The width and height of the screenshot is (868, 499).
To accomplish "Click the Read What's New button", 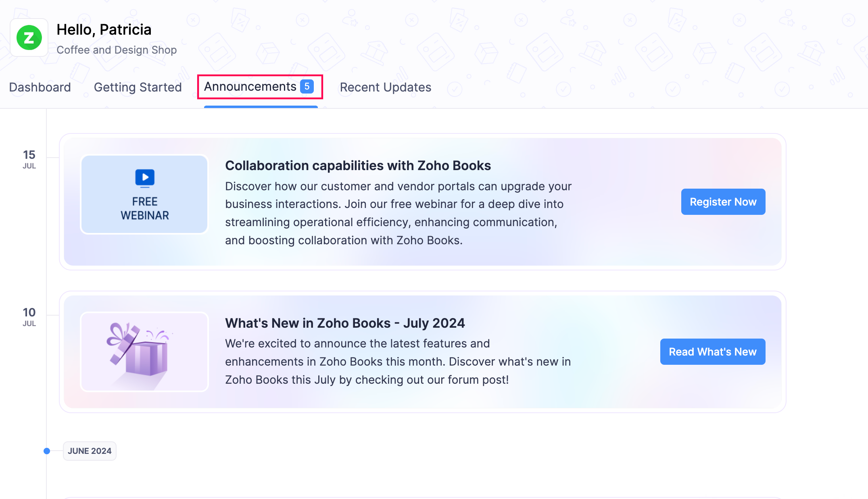I will tap(712, 351).
